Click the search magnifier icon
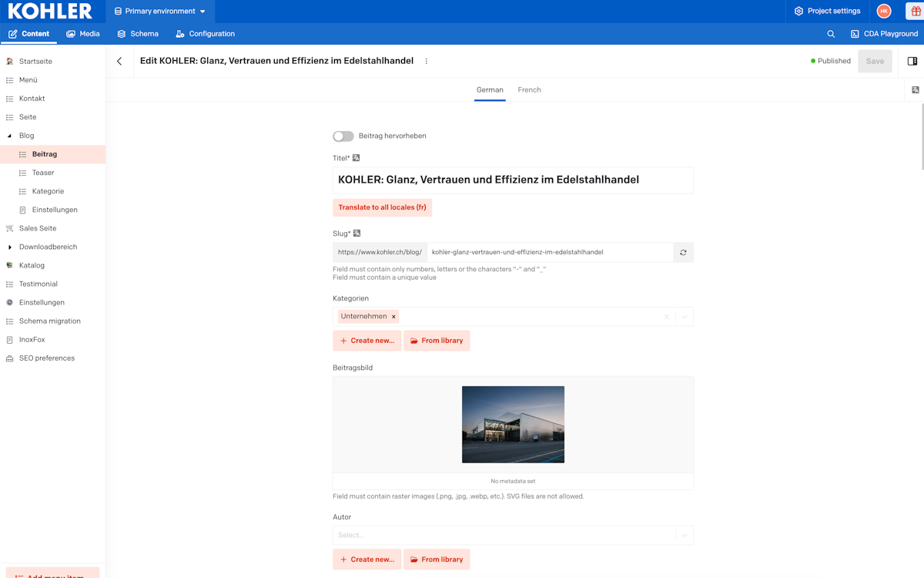Image resolution: width=924 pixels, height=578 pixels. click(831, 34)
